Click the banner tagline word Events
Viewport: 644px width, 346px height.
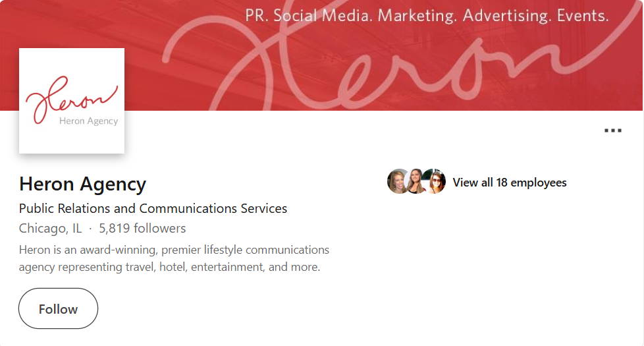click(583, 16)
